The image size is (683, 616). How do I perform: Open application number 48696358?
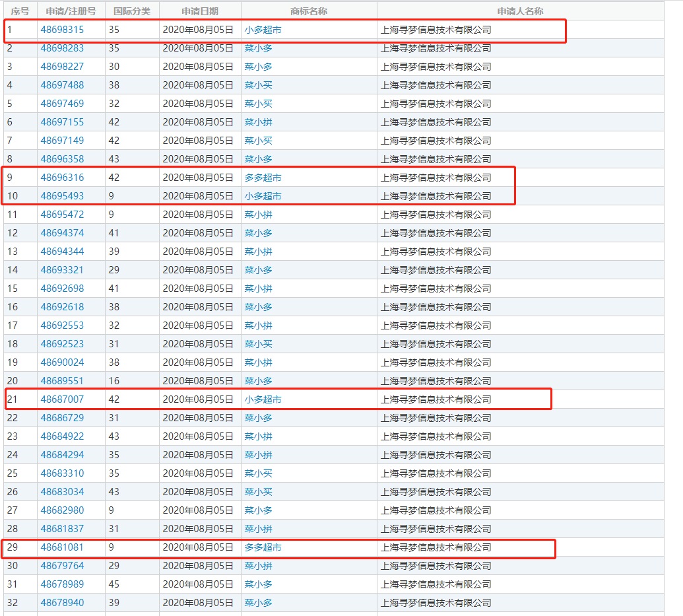click(62, 159)
